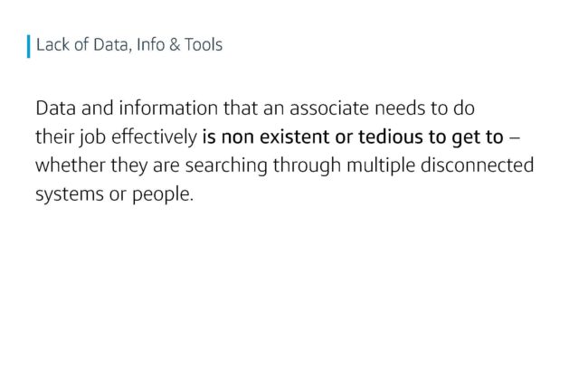588x367 pixels.
Task: Click the word "Data" starting the paragraph
Action: (x=55, y=108)
